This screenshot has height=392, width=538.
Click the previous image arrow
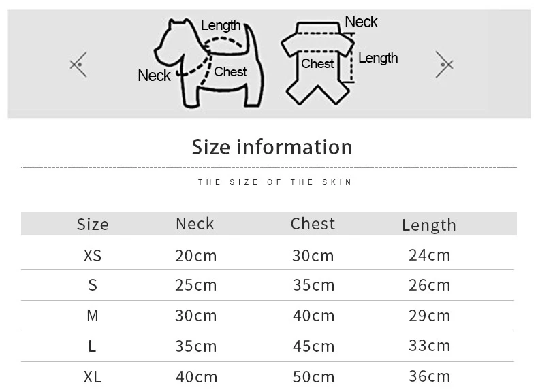click(x=78, y=65)
